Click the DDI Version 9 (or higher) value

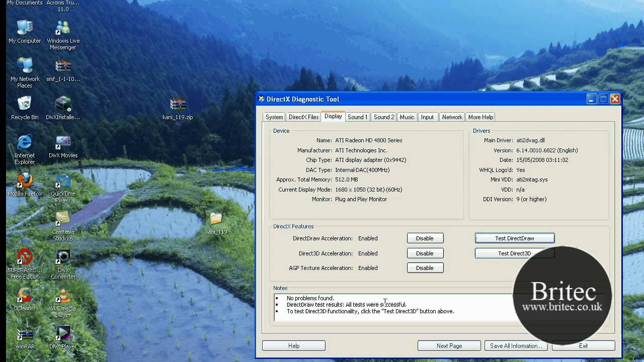click(x=531, y=199)
